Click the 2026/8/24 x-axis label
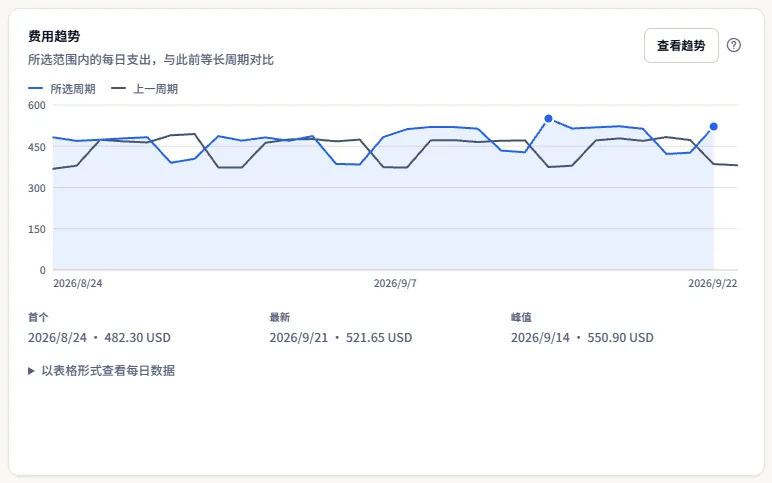This screenshot has width=772, height=483. click(x=78, y=283)
